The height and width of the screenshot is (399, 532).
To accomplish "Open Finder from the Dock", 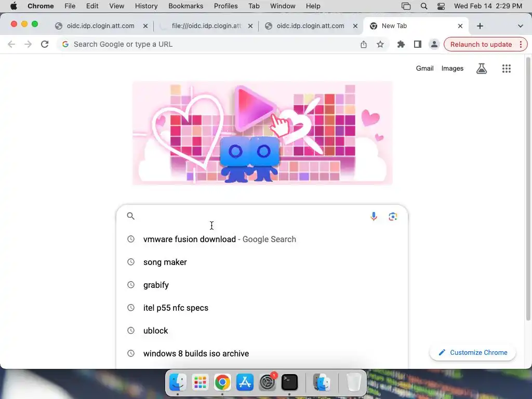I will [178, 382].
